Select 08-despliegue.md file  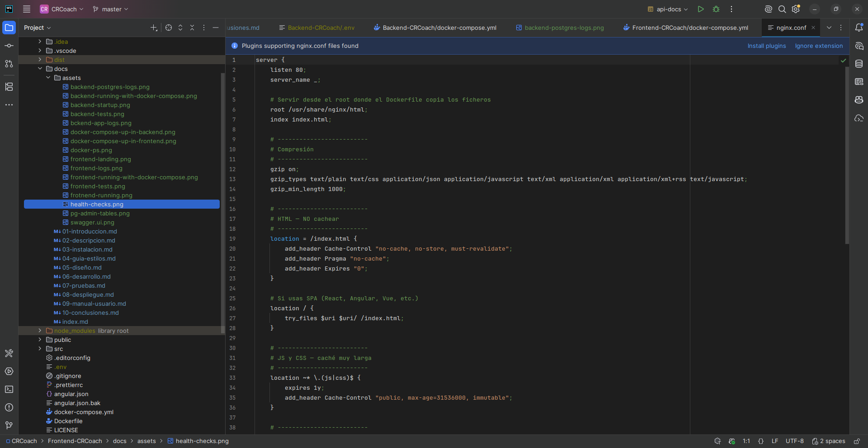(88, 294)
